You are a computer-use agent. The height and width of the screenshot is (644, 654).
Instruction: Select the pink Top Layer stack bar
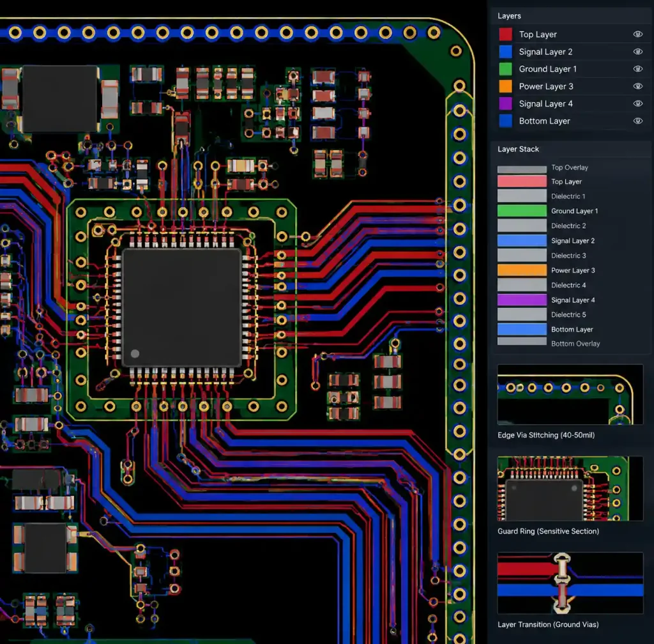pyautogui.click(x=522, y=181)
